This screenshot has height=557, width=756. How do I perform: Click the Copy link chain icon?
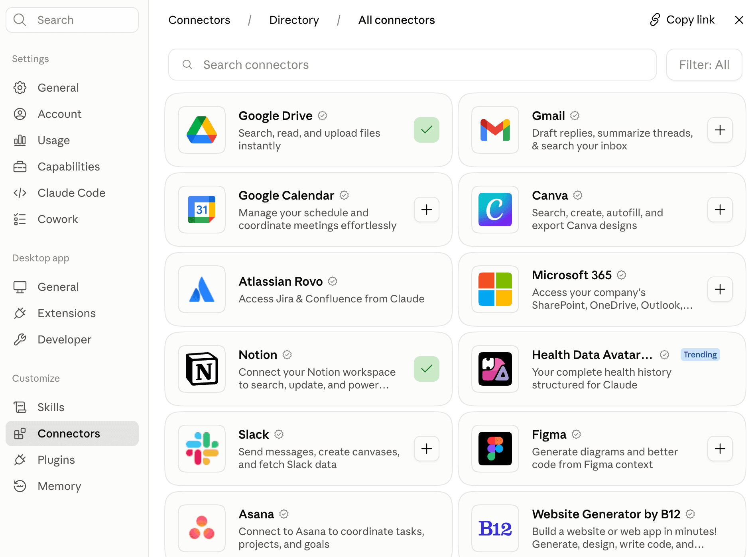point(655,20)
